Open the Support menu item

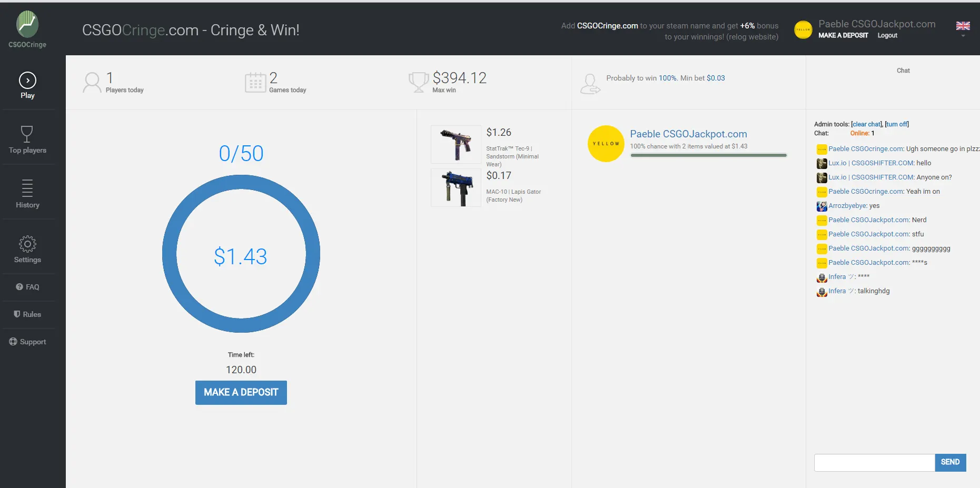coord(27,342)
